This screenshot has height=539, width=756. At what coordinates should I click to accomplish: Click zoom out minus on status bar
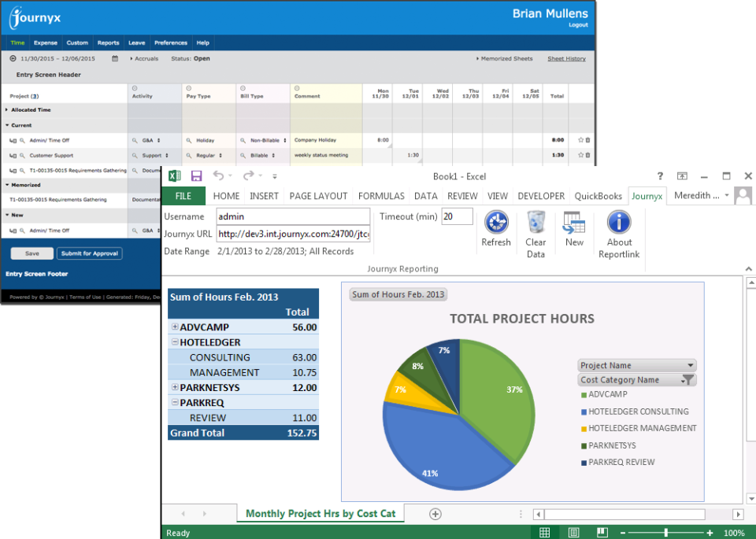pos(622,533)
